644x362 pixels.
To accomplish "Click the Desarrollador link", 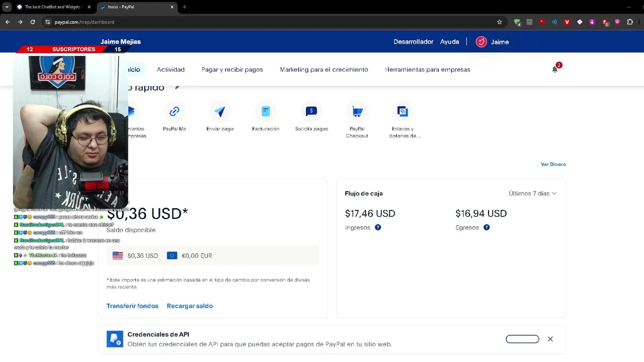I will point(414,42).
